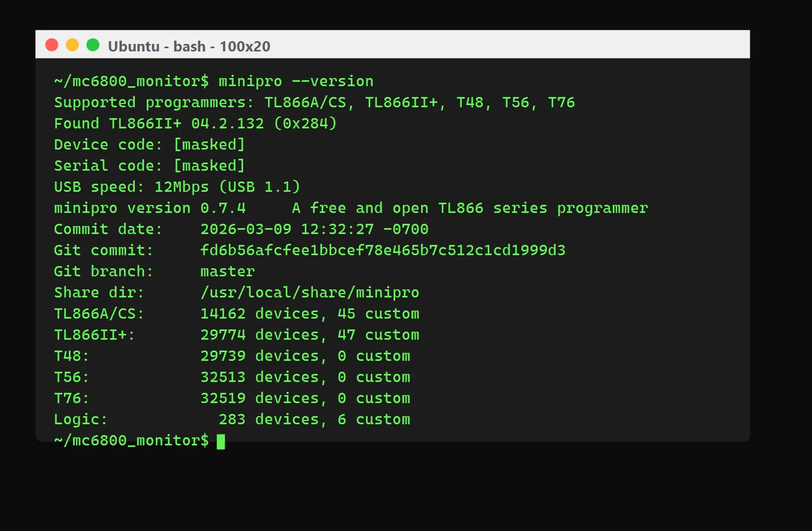Screen dimensions: 812x531
Task: Click the "Found TL866II+ 04.2.132" line
Action: tap(195, 124)
